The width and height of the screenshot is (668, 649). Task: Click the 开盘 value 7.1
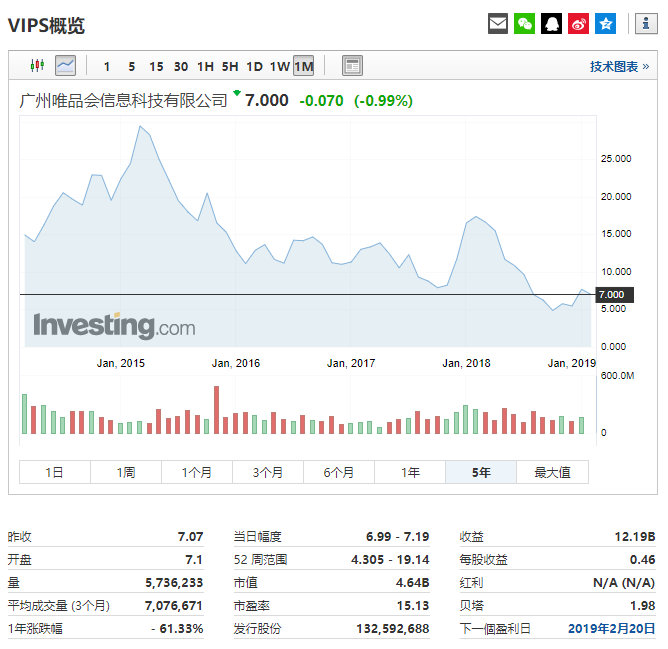tap(194, 560)
